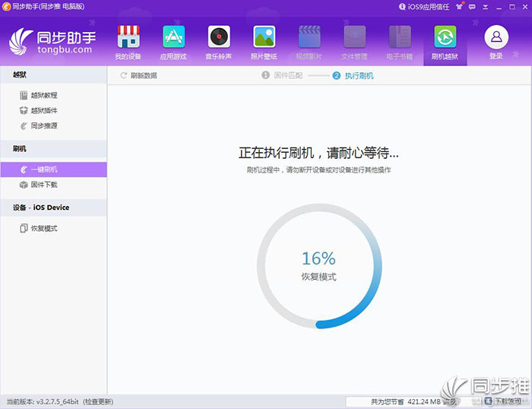Open 同步推源 in sidebar

coord(38,126)
